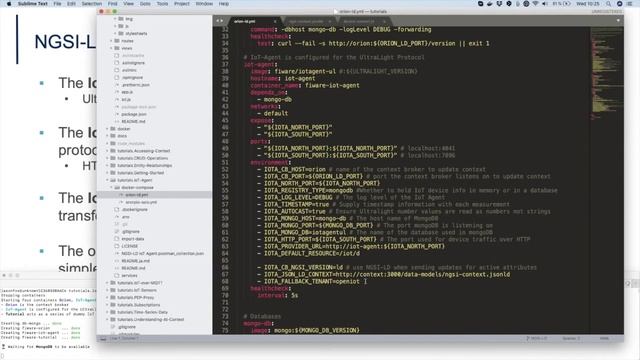This screenshot has height=360, width=640.
Task: Open first README.md under views
Action: tap(133, 122)
